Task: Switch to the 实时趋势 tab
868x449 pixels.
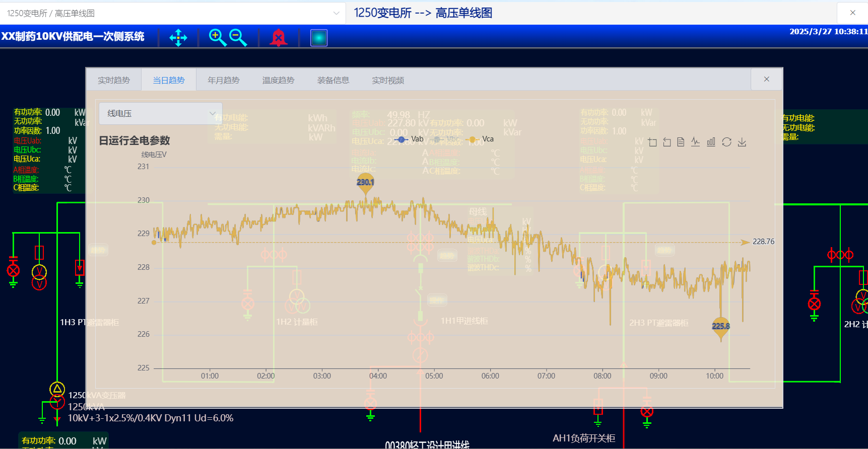Action: pyautogui.click(x=114, y=81)
